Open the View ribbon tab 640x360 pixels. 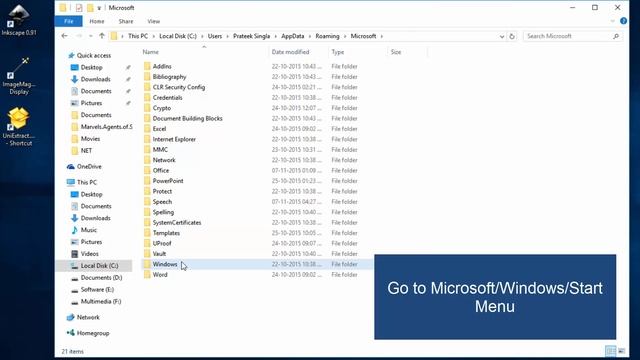153,21
